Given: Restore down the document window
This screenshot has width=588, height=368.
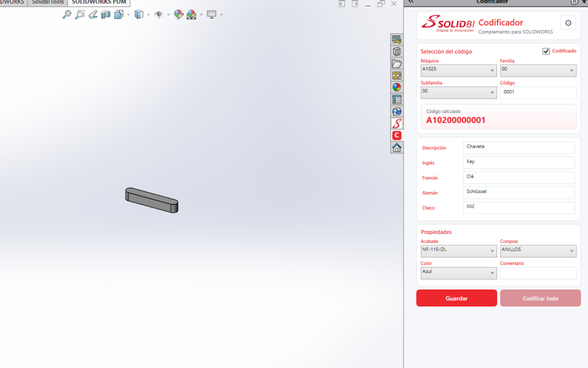Looking at the screenshot, I should tap(381, 4).
